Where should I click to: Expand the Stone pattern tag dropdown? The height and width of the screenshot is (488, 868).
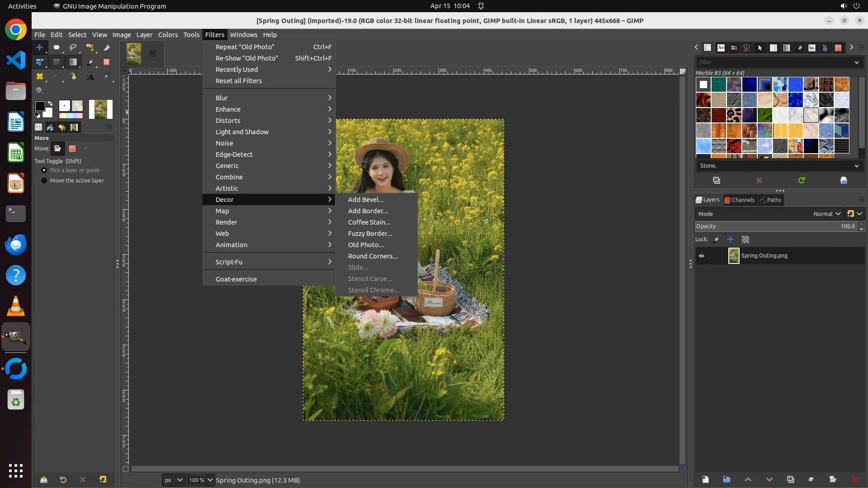click(x=856, y=166)
